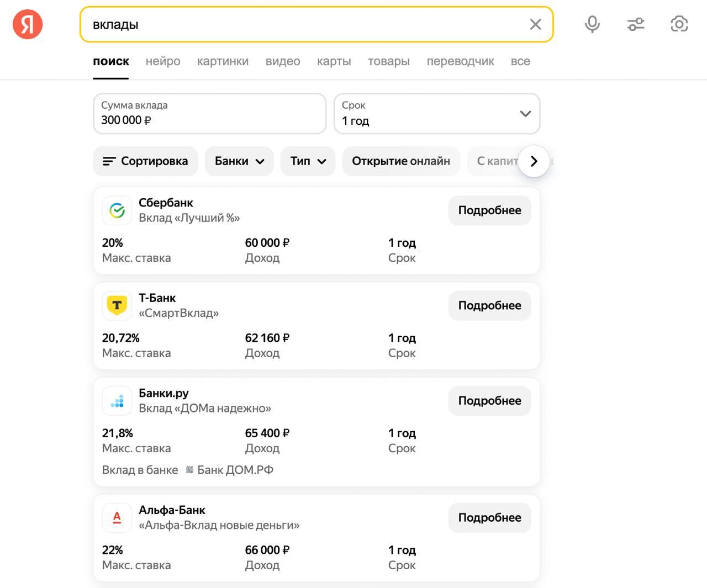Switch to the видео tab
Viewport: 707px width, 588px height.
coord(283,61)
